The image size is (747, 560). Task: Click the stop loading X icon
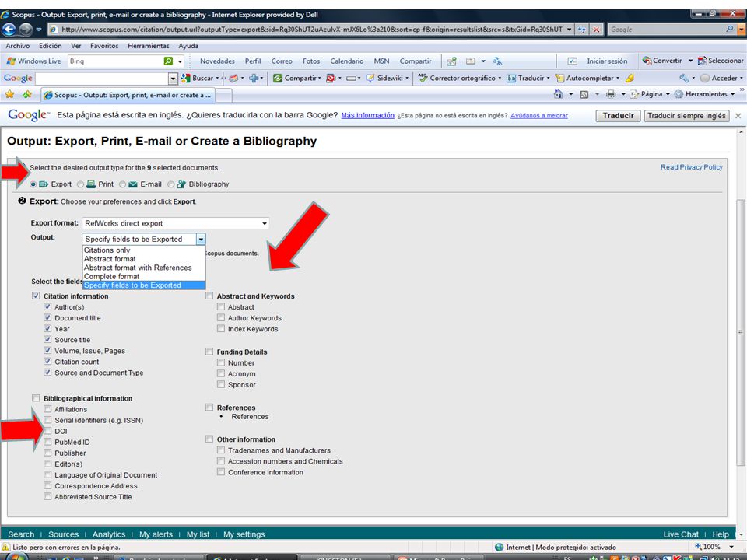pos(597,30)
